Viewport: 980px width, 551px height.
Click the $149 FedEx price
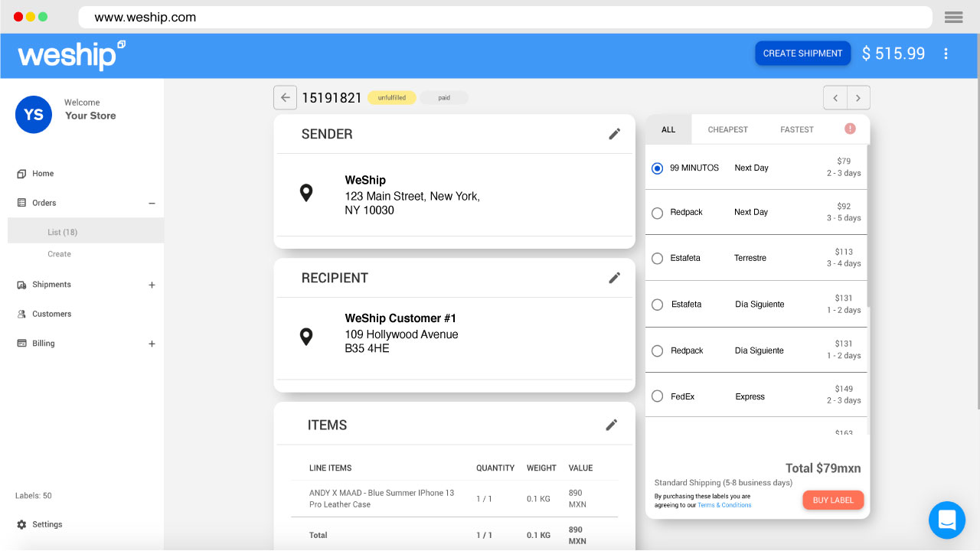[844, 389]
